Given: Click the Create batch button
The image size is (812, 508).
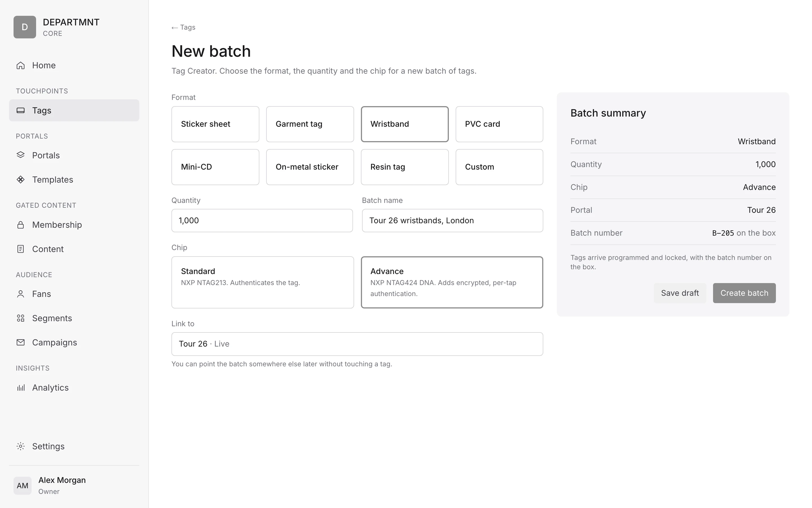Looking at the screenshot, I should pos(744,293).
